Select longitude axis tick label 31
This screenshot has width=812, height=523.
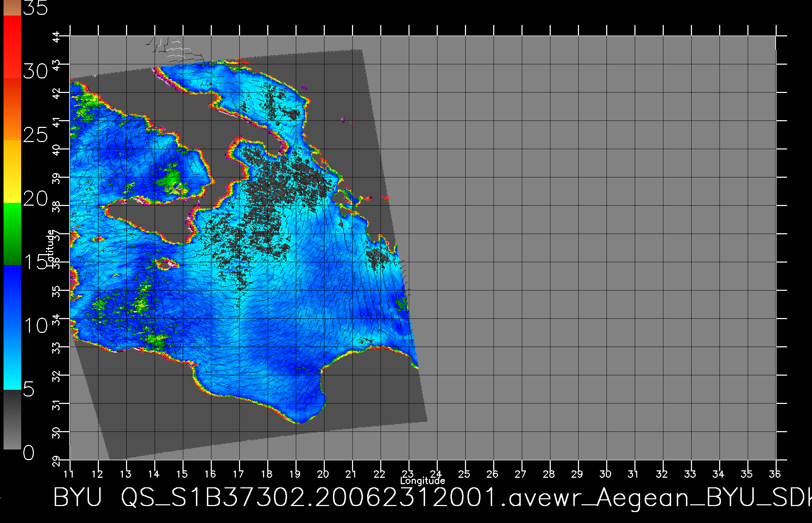634,474
